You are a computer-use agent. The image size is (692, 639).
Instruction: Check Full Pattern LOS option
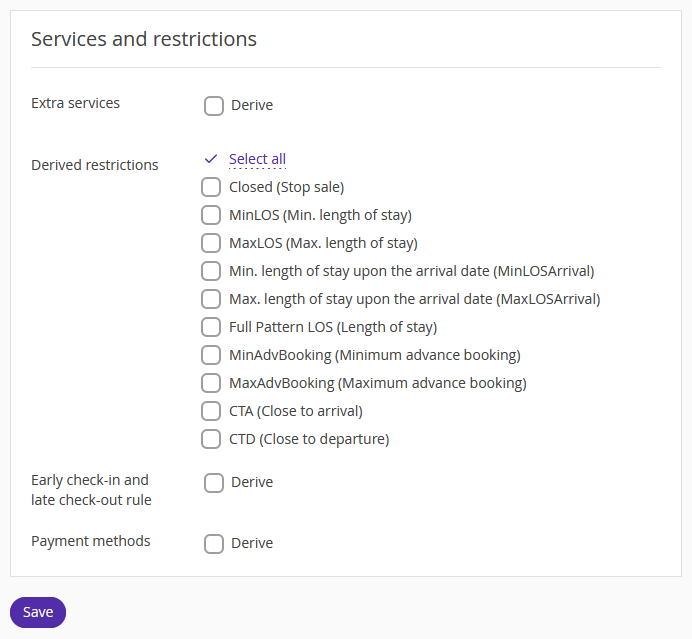point(211,327)
